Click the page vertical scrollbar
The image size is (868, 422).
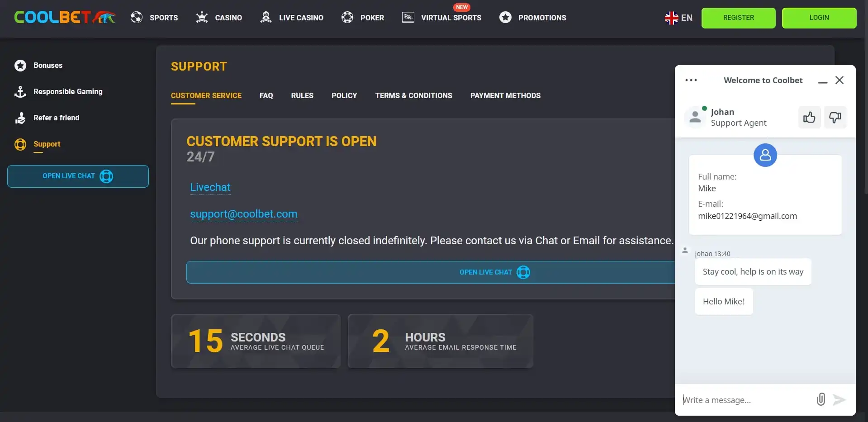click(x=865, y=97)
